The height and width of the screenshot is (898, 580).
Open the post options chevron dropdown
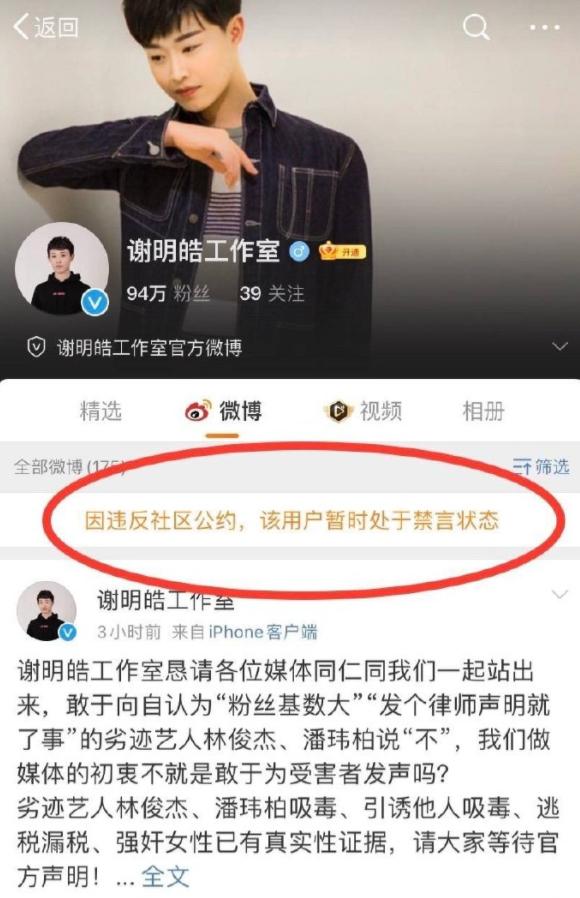[559, 594]
